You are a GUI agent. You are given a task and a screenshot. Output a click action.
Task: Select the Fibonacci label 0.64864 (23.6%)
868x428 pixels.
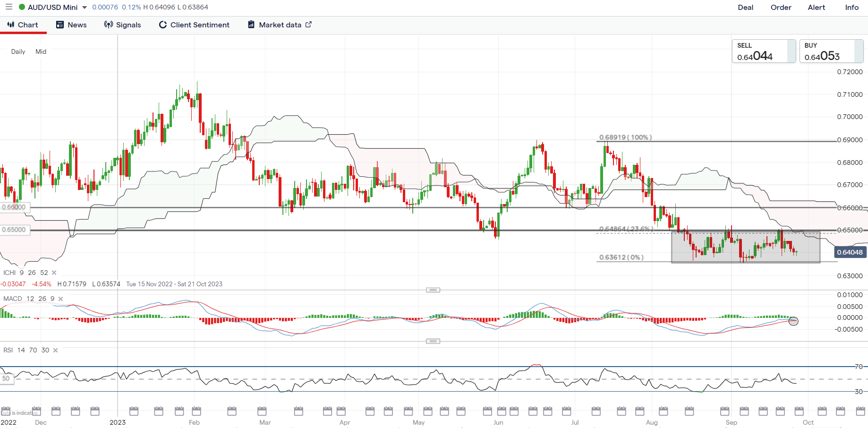[x=626, y=229]
